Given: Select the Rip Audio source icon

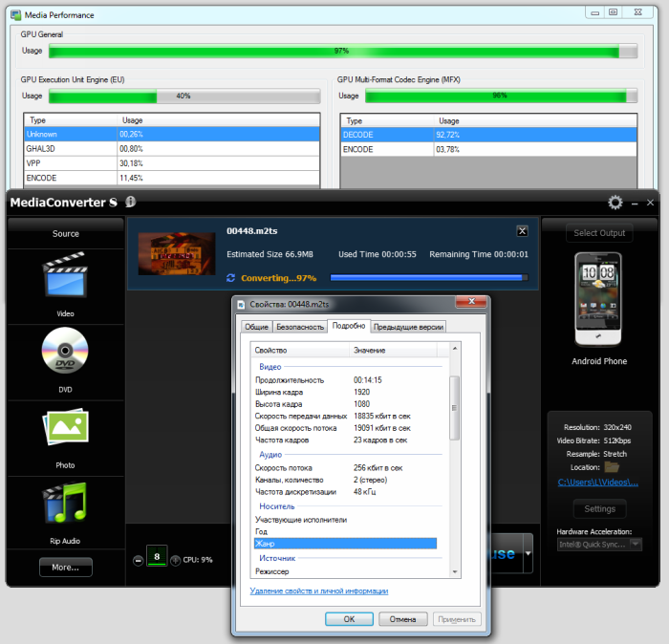Looking at the screenshot, I should 65,505.
